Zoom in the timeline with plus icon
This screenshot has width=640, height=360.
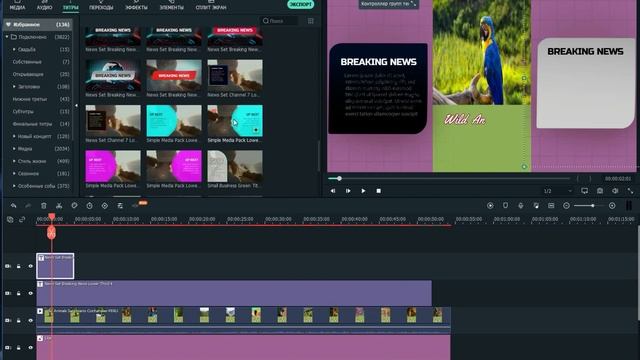(612, 206)
